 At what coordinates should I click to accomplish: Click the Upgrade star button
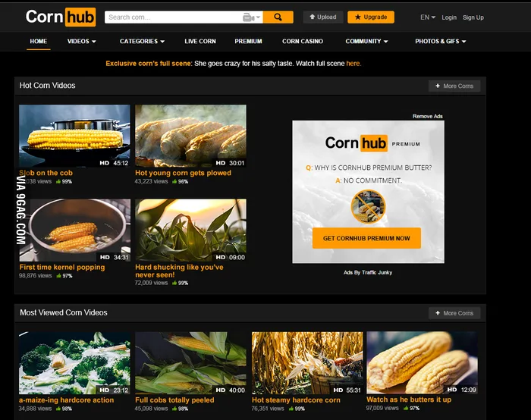(x=371, y=17)
